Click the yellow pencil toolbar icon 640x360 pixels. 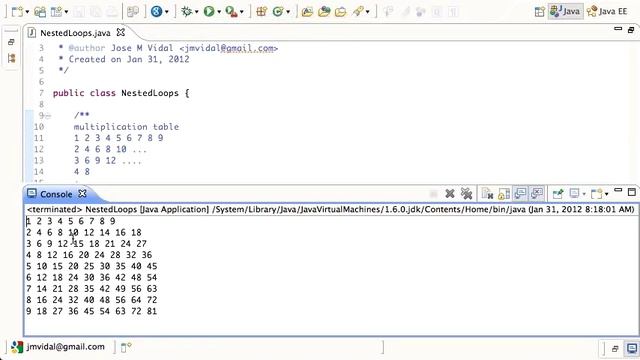click(358, 11)
